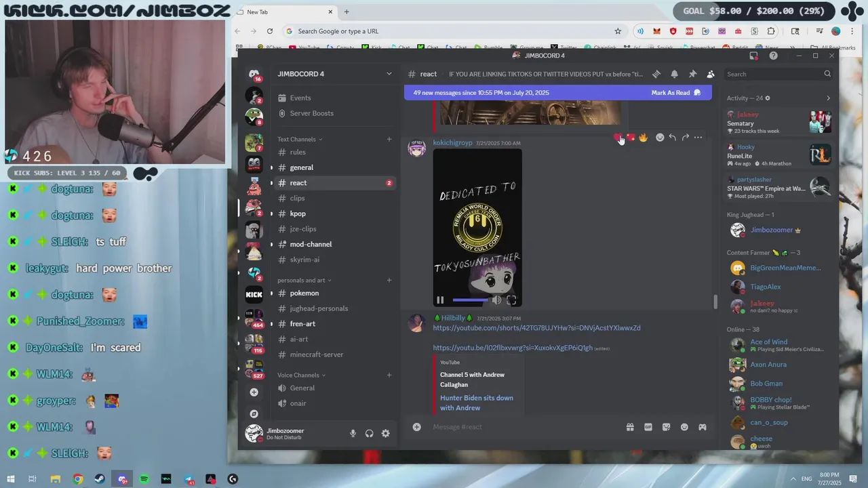This screenshot has width=868, height=488.
Task: Expand the kpop channel arrow
Action: tap(272, 213)
